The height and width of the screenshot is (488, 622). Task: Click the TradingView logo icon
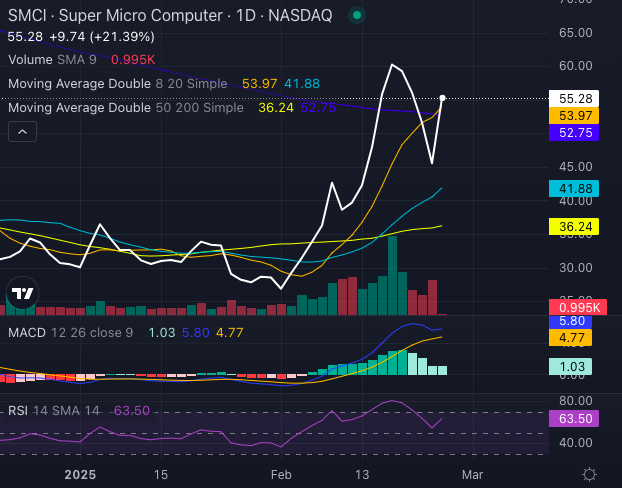click(x=21, y=293)
